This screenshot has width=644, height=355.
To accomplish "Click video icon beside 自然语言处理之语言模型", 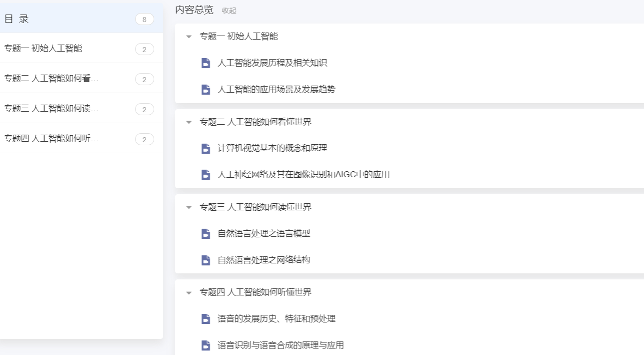I will (x=205, y=233).
